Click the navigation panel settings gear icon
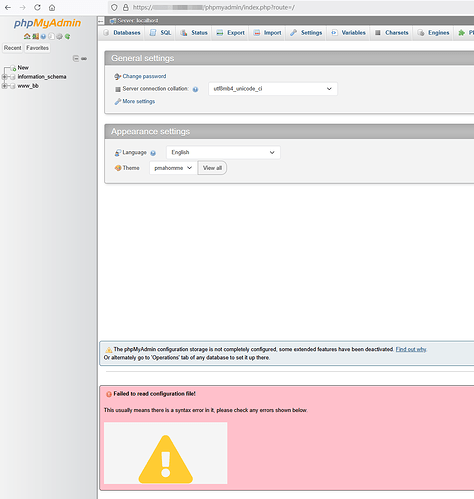The width and height of the screenshot is (474, 499). [x=59, y=36]
